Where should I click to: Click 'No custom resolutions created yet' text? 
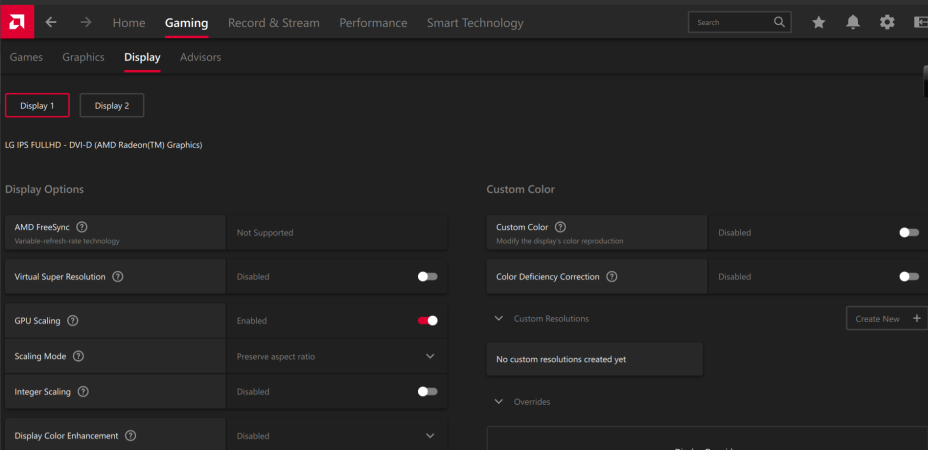click(560, 359)
